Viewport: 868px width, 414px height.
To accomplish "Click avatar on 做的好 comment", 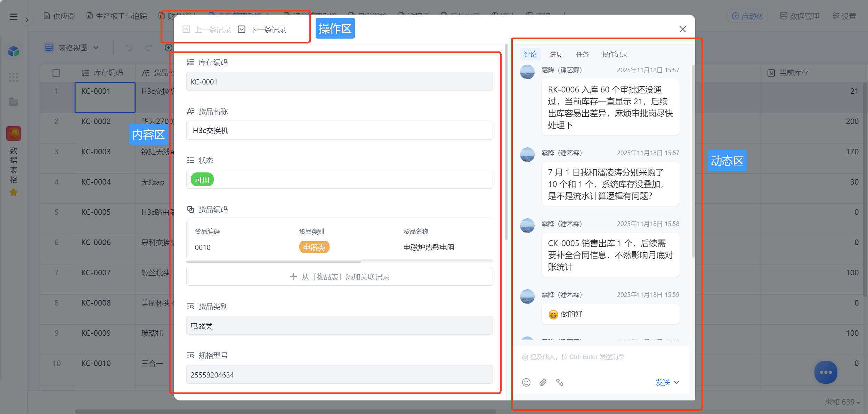I will click(x=527, y=297).
